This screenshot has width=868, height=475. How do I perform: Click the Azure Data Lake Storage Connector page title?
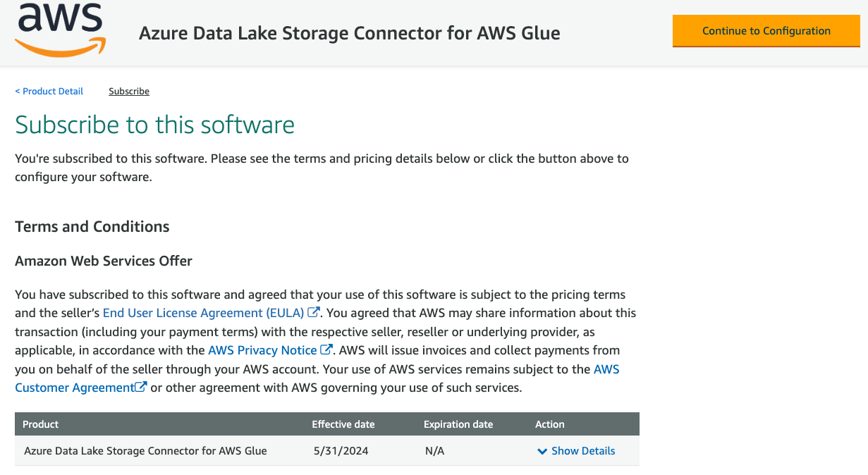tap(350, 33)
